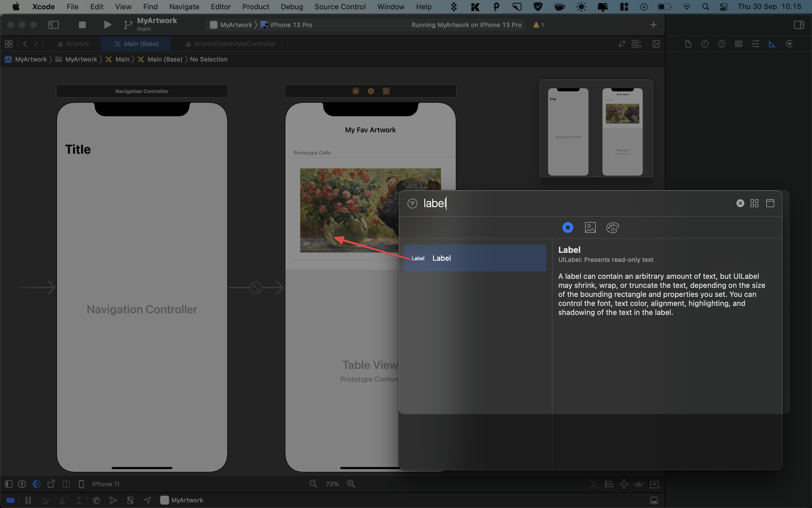Pause program execution in debug bar
812x508 pixels.
[28, 500]
